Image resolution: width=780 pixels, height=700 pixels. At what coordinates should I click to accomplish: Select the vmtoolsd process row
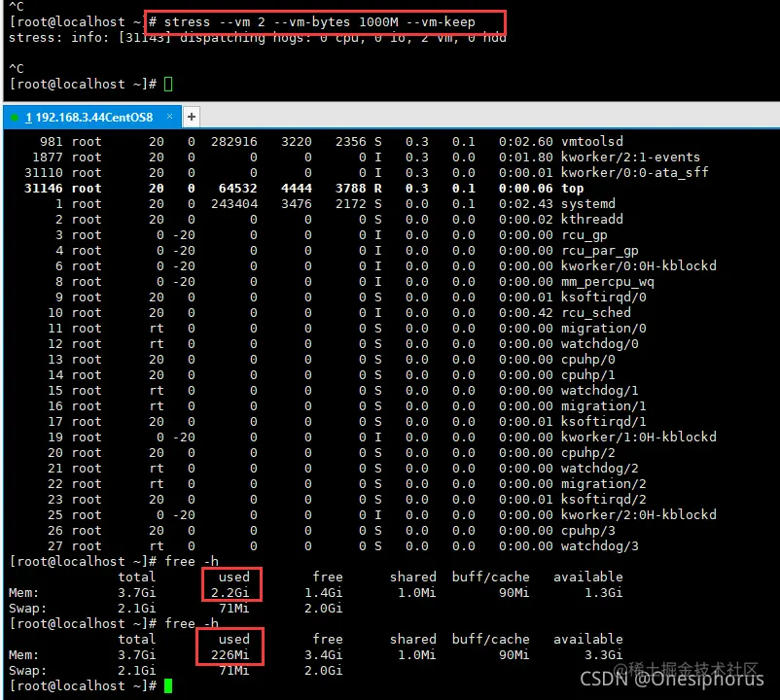coord(331,142)
